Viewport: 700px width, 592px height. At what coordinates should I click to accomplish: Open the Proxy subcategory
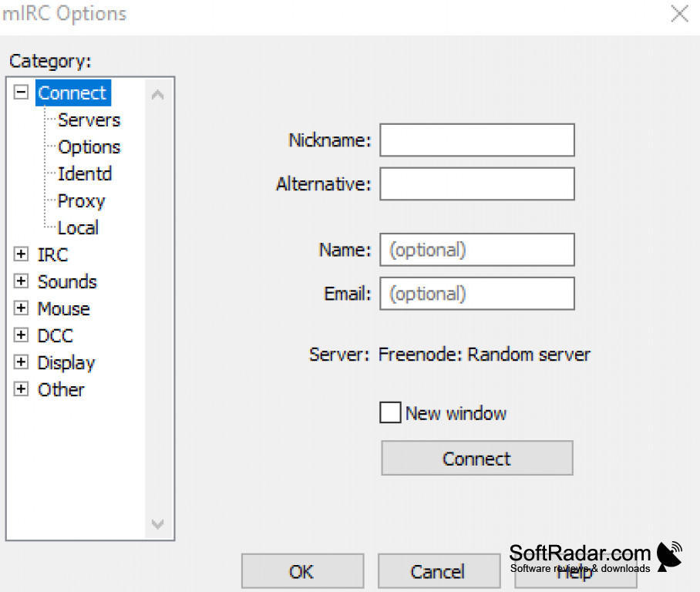coord(81,201)
